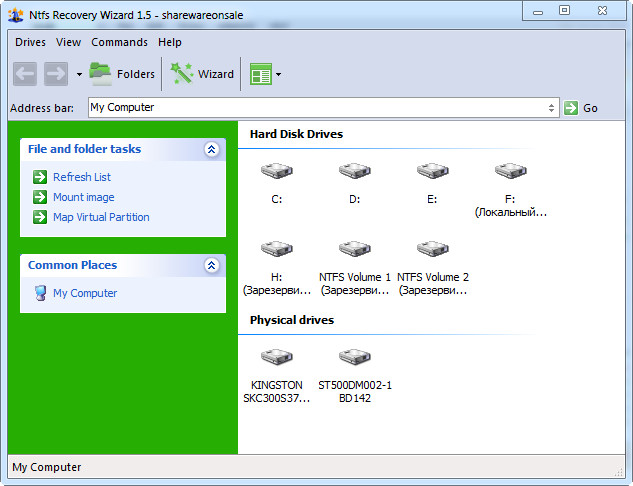Select the F: (Локальный…) drive

[511, 190]
